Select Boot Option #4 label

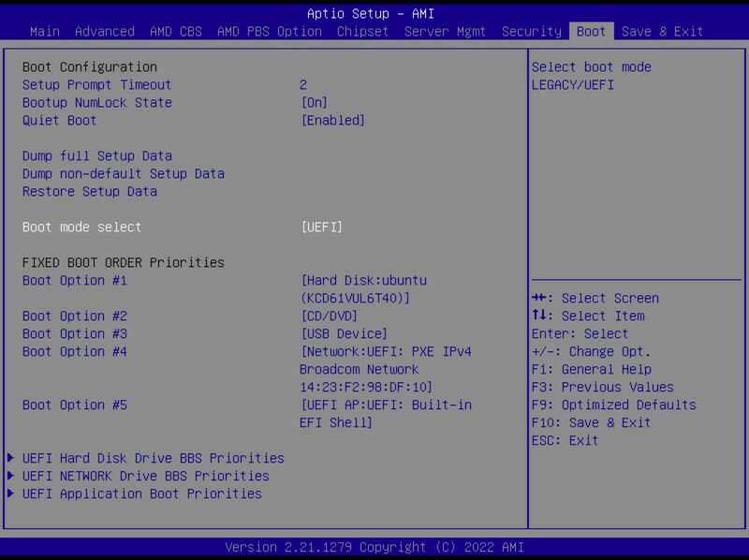click(x=75, y=352)
